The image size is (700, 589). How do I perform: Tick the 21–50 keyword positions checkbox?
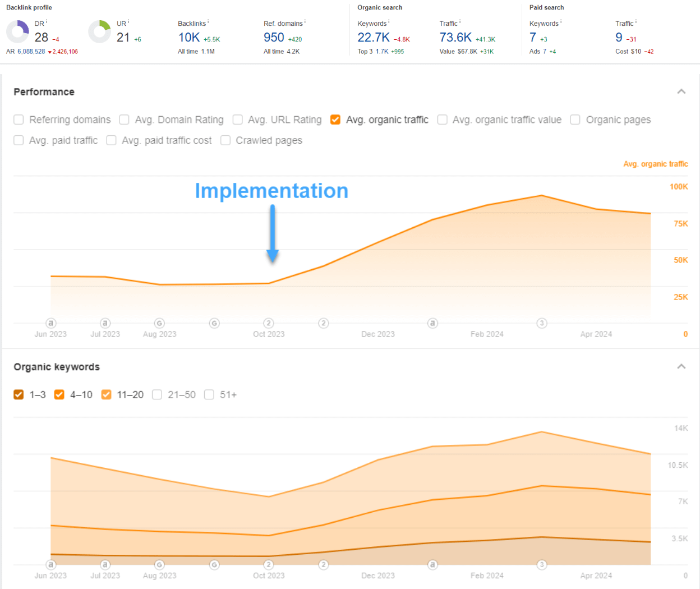[157, 395]
